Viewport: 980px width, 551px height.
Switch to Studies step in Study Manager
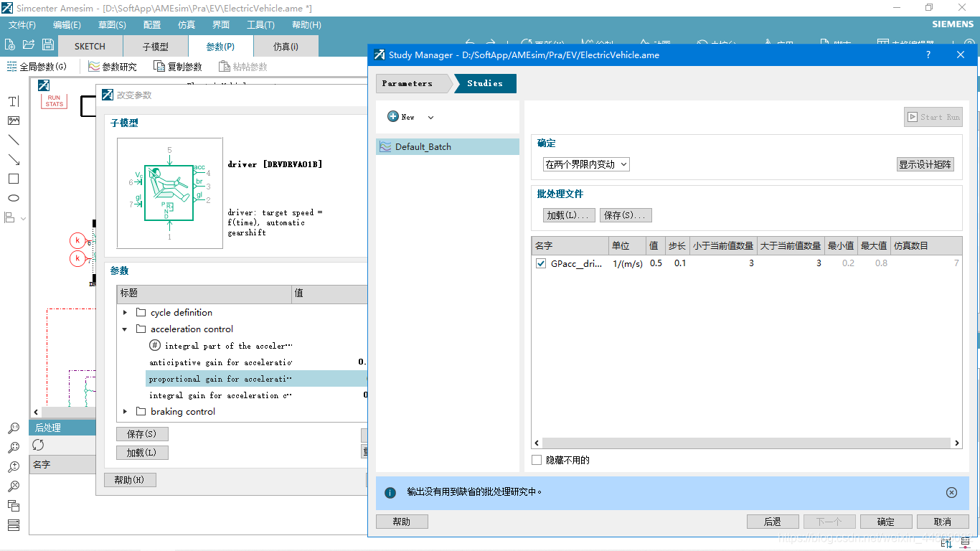(x=486, y=83)
